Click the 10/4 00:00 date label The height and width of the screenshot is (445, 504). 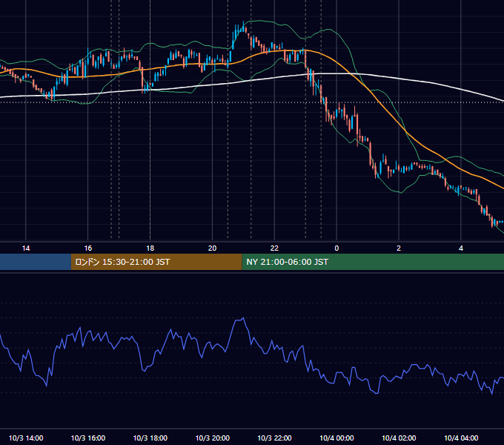pyautogui.click(x=336, y=438)
